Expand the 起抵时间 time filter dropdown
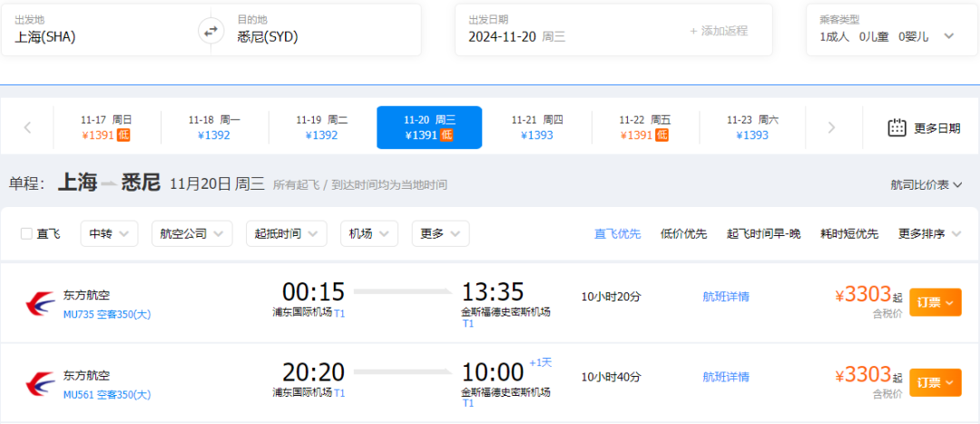This screenshot has height=424, width=980. tap(286, 233)
